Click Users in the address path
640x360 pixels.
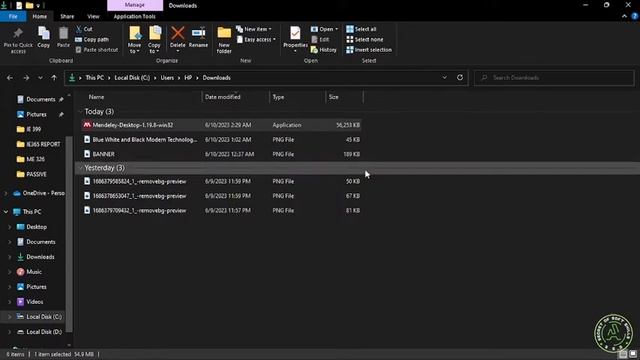167,78
